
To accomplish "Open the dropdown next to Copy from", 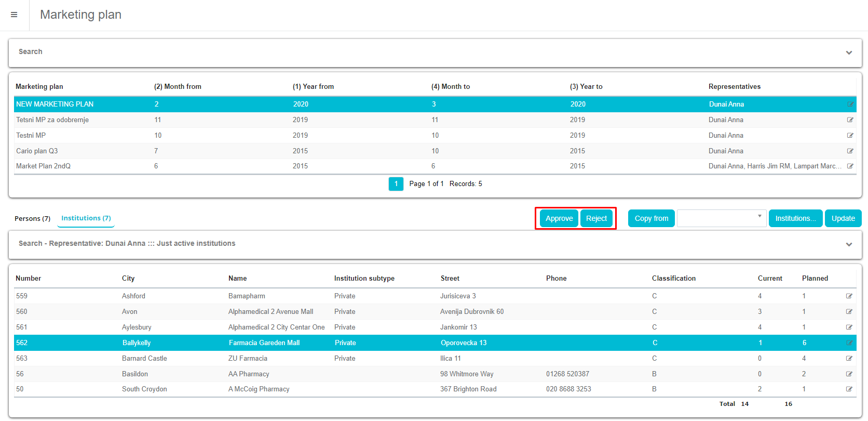I will tap(721, 218).
